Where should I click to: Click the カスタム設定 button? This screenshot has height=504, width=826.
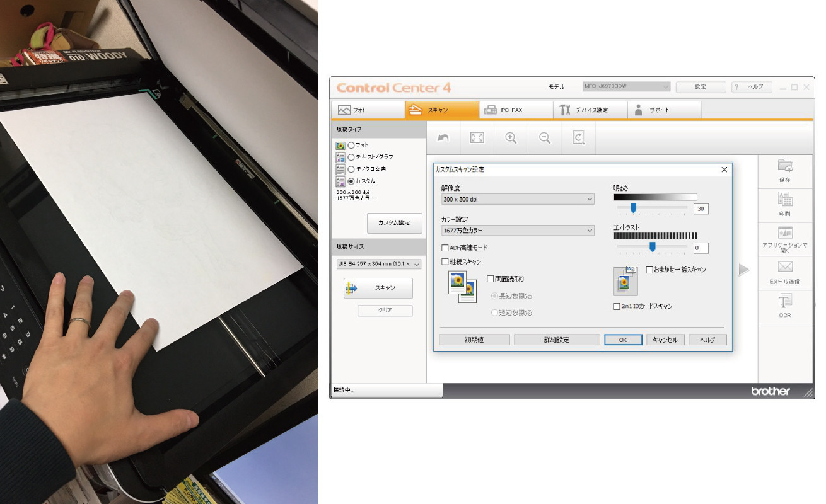[x=394, y=223]
